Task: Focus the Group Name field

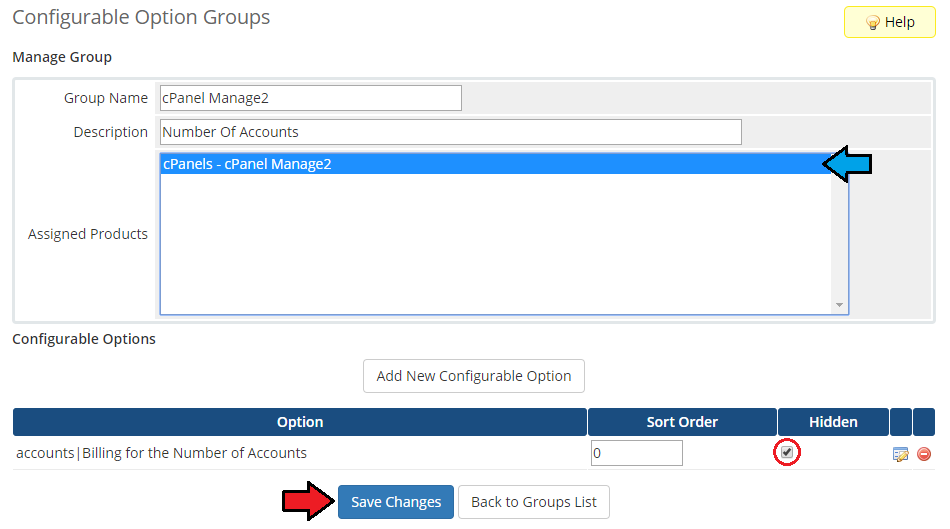Action: click(311, 98)
